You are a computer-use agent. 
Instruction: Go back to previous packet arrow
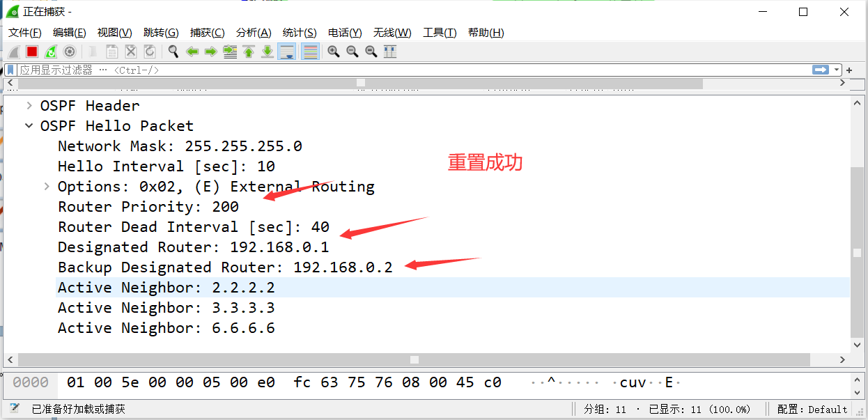(x=192, y=52)
